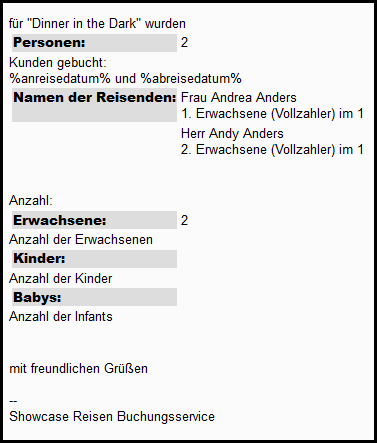This screenshot has width=377, height=443.
Task: Select the %anreisedatum% placeholder
Action: (60, 79)
